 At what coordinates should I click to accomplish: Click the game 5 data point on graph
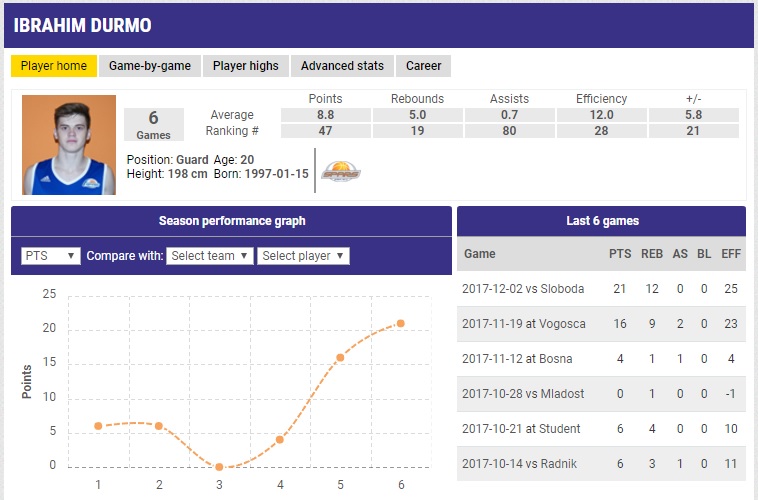click(x=340, y=357)
